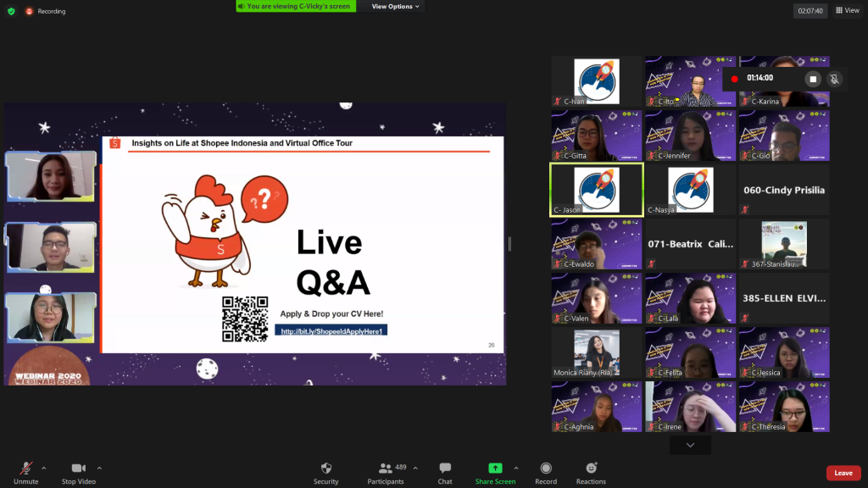Expand the arrow next to Share Screen
The image size is (868, 488).
(x=516, y=468)
